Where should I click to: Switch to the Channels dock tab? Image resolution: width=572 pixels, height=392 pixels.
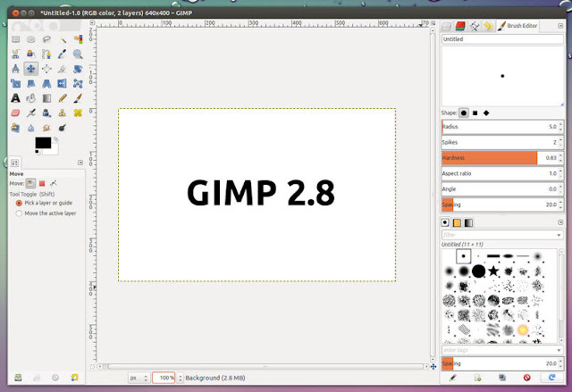(460, 26)
